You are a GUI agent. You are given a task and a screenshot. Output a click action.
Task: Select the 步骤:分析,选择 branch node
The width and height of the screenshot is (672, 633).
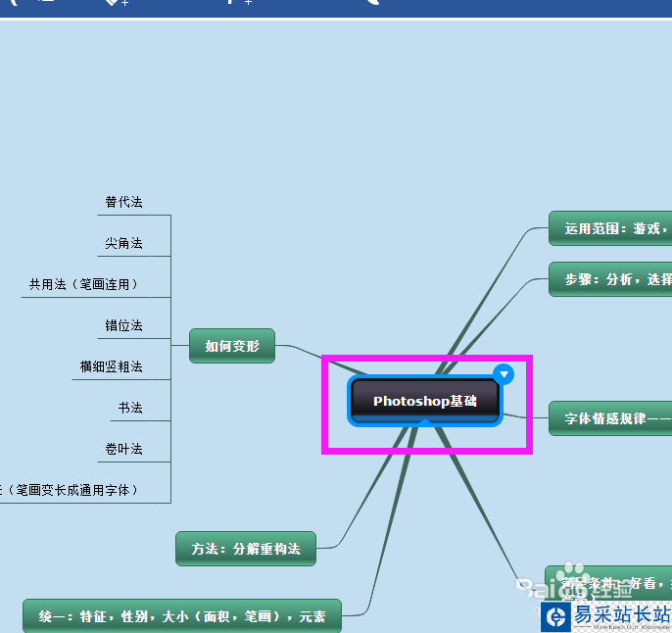pyautogui.click(x=610, y=279)
